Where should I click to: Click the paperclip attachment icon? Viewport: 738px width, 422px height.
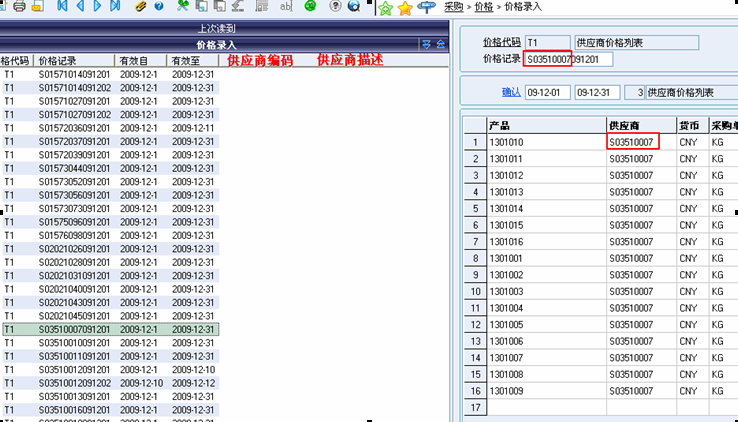click(x=138, y=6)
